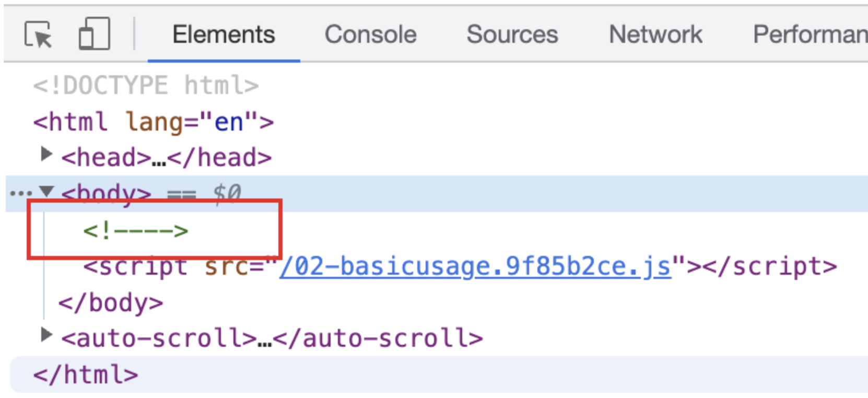Open the Network tab
Viewport: 868px width, 398px height.
pos(655,34)
